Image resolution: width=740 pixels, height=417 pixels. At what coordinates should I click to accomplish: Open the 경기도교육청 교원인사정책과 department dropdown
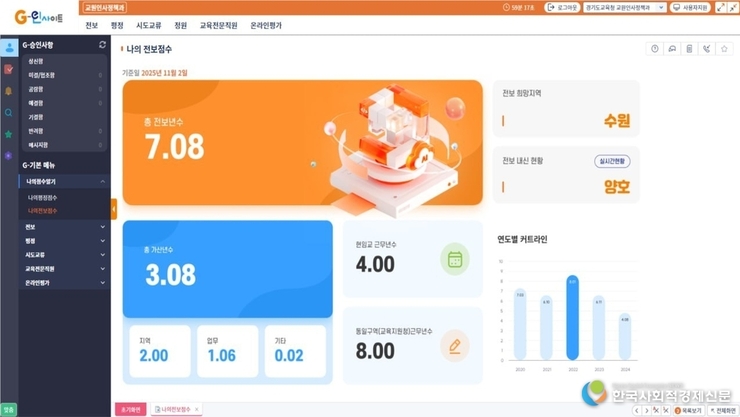tap(625, 8)
